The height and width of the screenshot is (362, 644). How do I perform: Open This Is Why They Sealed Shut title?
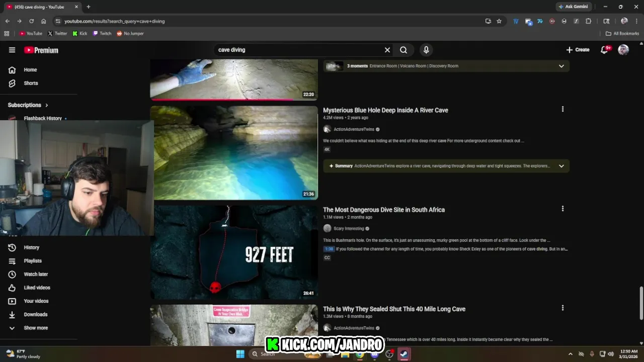(x=394, y=309)
